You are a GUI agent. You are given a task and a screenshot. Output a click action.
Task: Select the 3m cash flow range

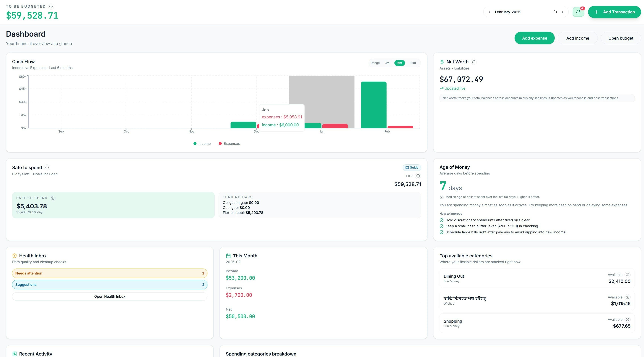click(387, 63)
